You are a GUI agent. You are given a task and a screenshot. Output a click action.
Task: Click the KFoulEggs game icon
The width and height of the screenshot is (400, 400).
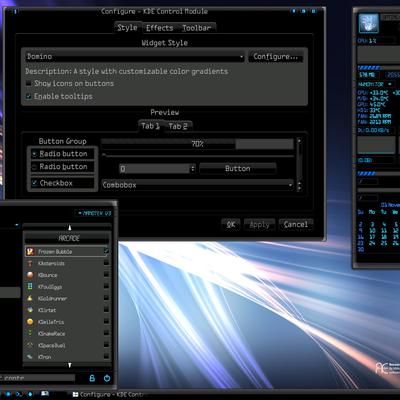pos(30,287)
